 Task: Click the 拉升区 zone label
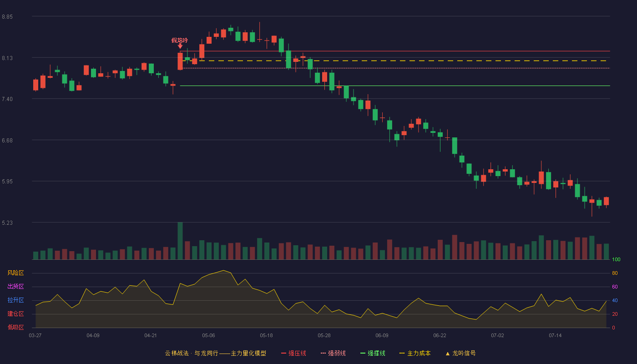pyautogui.click(x=15, y=300)
